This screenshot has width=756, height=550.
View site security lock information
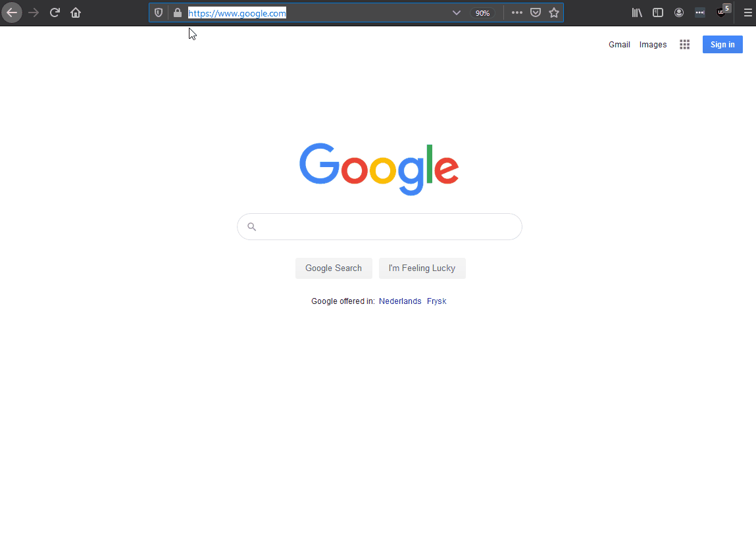coord(178,12)
